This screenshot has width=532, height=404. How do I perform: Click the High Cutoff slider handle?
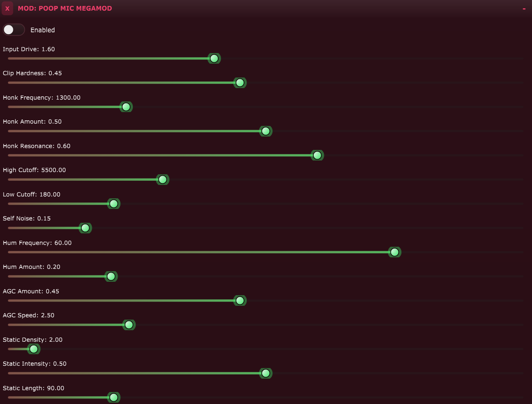(162, 179)
